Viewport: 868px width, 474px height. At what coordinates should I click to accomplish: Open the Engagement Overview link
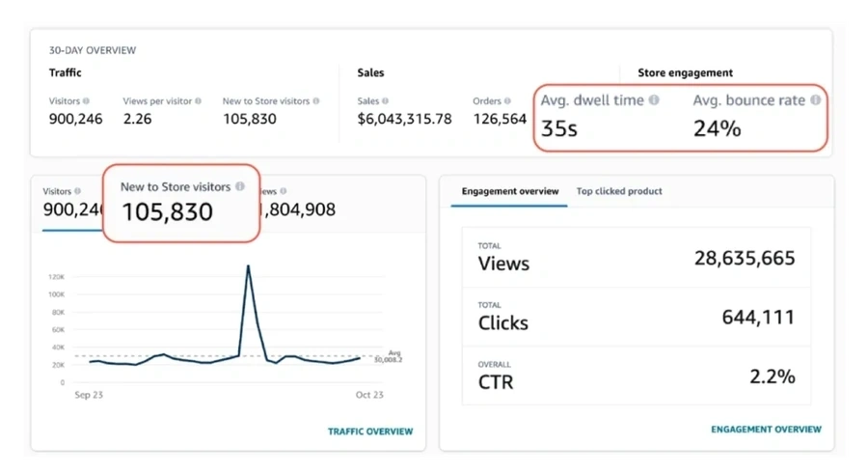pyautogui.click(x=766, y=429)
